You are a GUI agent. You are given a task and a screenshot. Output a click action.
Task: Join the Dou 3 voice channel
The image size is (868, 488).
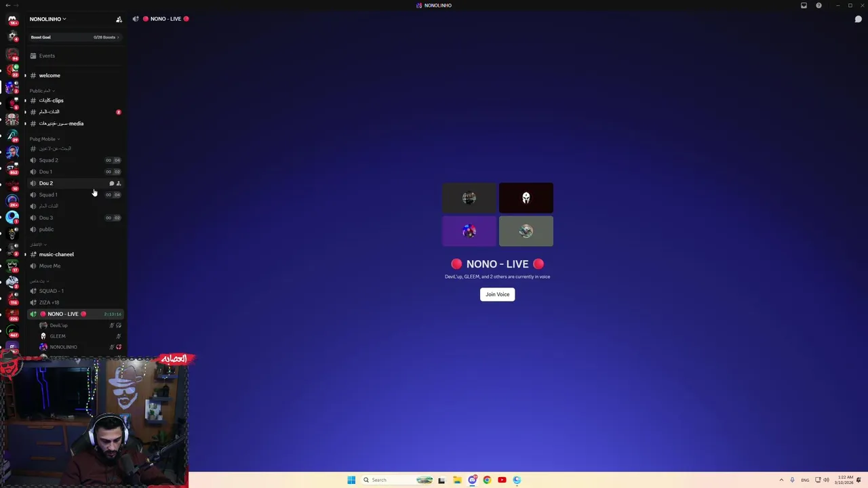coord(75,218)
